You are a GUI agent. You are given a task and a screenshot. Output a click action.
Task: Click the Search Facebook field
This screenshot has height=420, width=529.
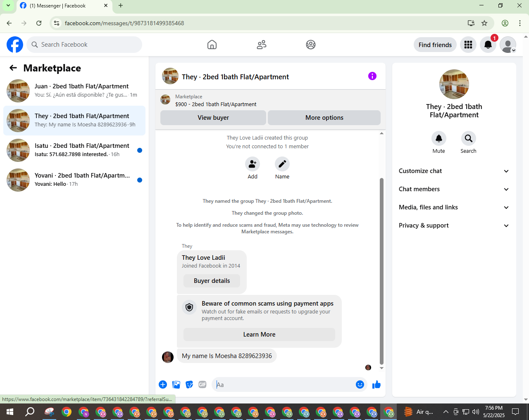click(84, 45)
